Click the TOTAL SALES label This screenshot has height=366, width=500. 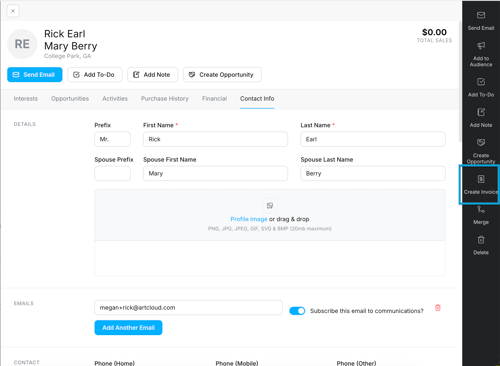click(434, 40)
